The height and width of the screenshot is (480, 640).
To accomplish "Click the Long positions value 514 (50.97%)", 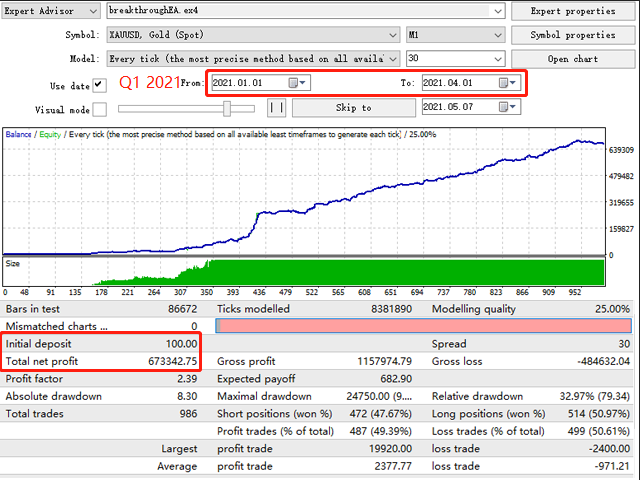I will tap(599, 414).
